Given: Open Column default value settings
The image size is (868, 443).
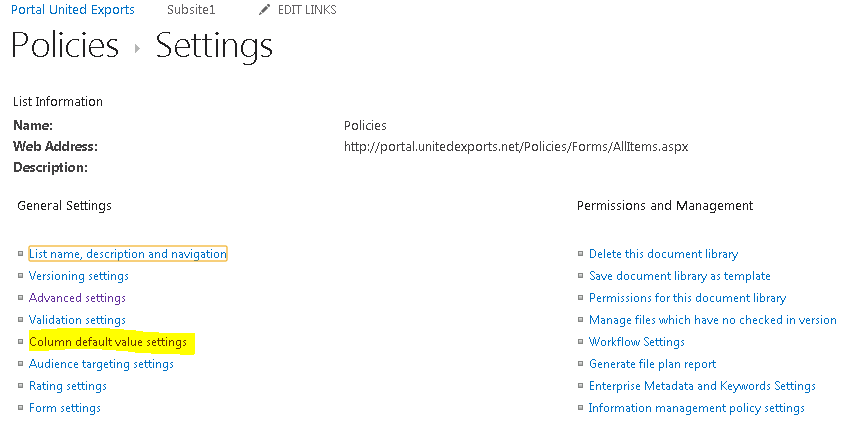Looking at the screenshot, I should point(108,342).
